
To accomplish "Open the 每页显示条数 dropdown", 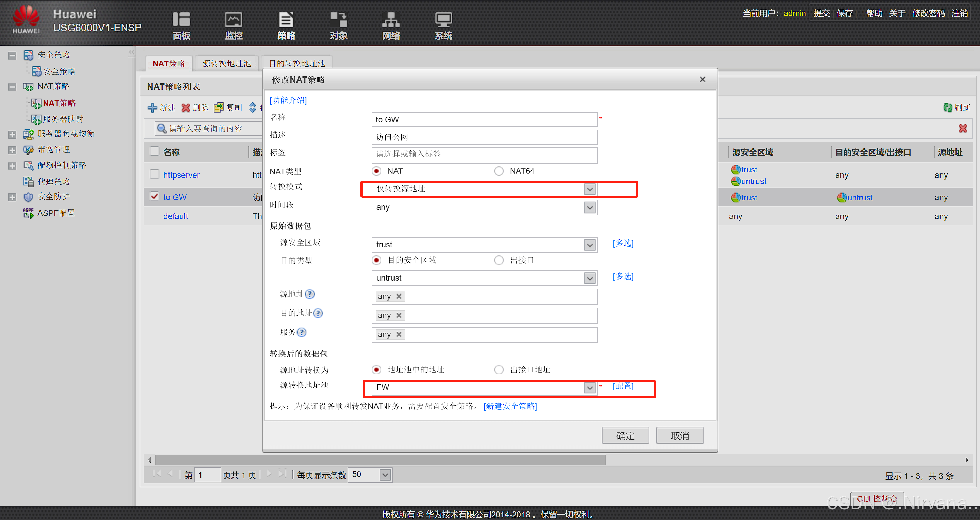I will coord(385,475).
